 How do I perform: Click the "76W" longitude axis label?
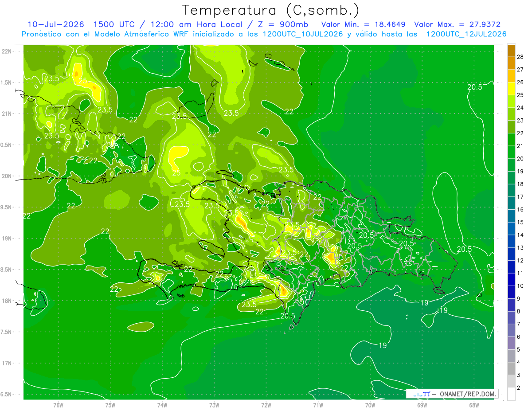(58, 405)
